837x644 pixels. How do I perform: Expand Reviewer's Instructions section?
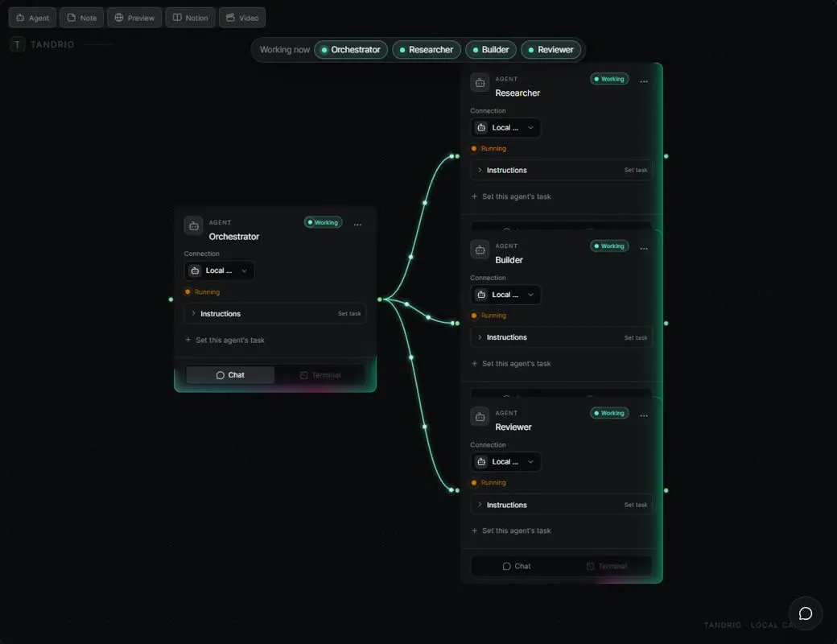561,505
